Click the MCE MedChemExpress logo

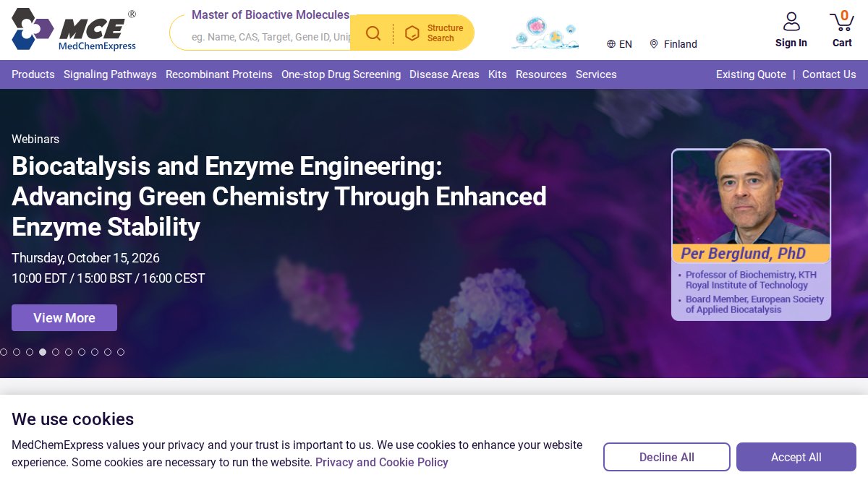74,30
